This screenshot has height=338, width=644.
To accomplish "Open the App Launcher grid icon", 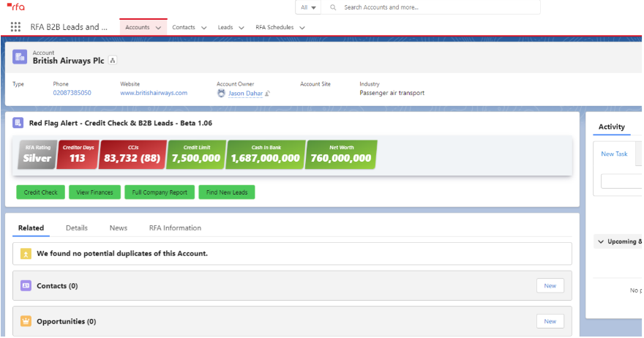I will pyautogui.click(x=15, y=27).
